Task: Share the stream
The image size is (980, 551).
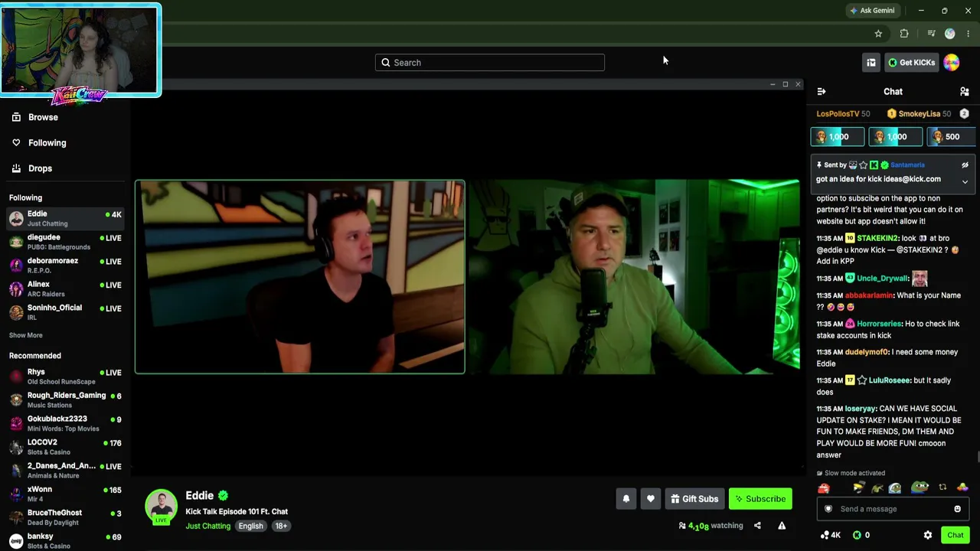Action: [757, 526]
